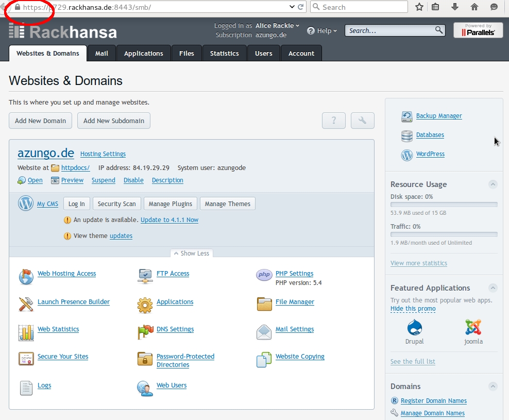Click the wrench settings button

(x=363, y=121)
